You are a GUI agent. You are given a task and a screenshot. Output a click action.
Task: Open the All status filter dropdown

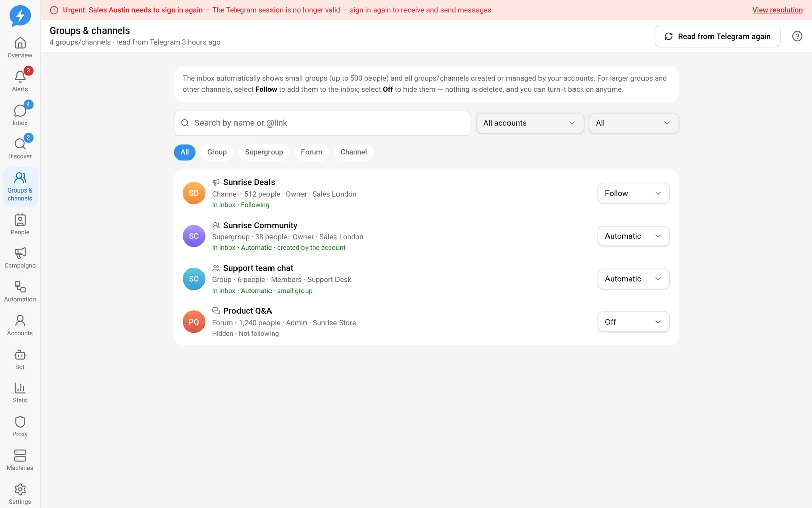[633, 123]
